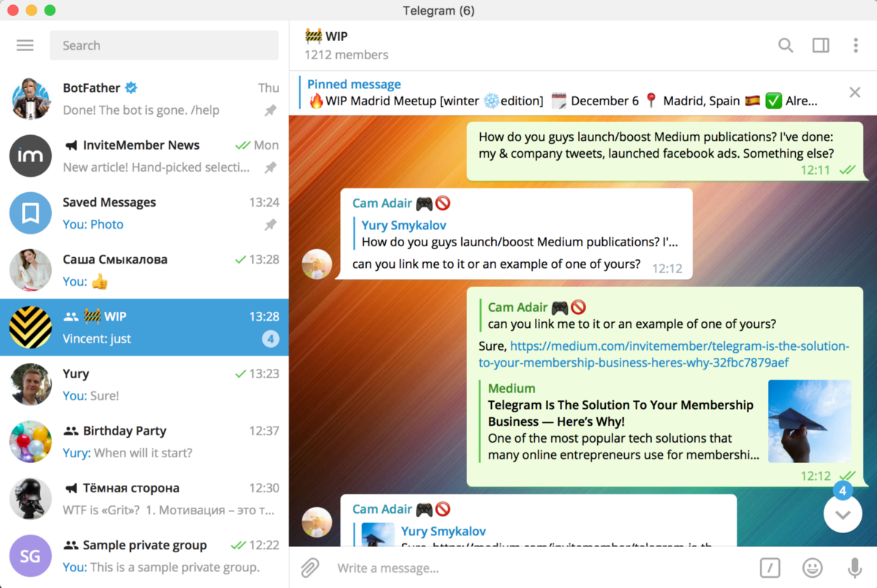877x588 pixels.
Task: Open the emoji picker smiley icon
Action: [x=811, y=568]
